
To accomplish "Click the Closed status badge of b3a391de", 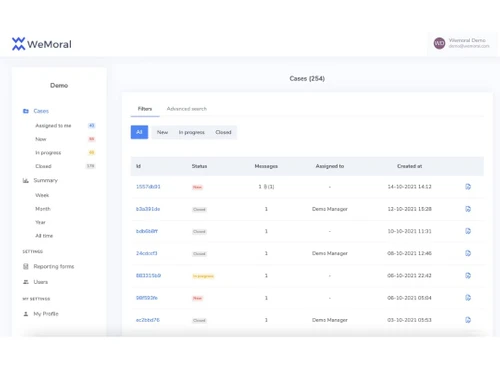I will tap(199, 209).
